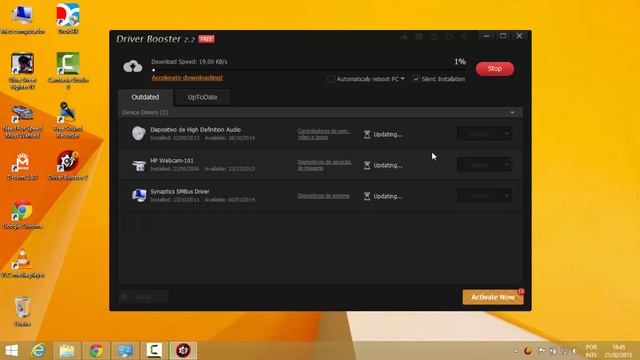Show hidden system tray icons

point(517,351)
